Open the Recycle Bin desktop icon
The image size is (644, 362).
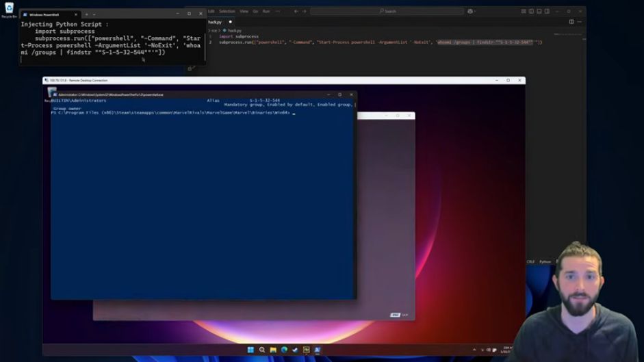coord(9,9)
